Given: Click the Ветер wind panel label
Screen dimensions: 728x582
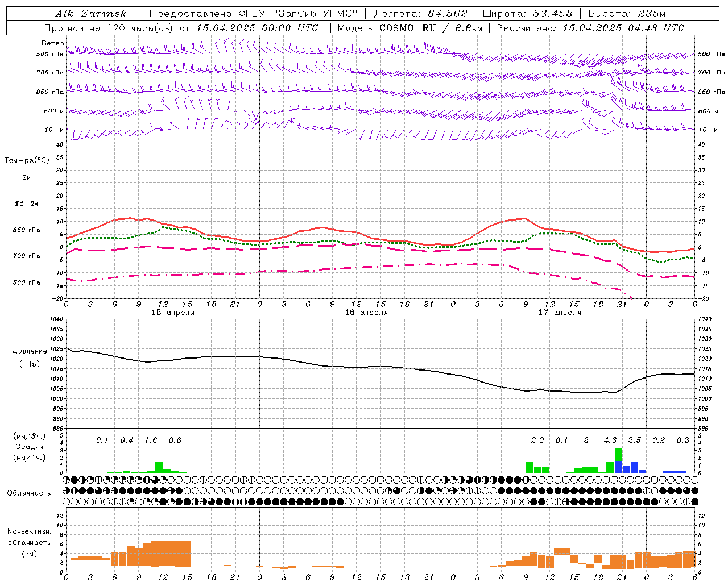Looking at the screenshot, I should pos(52,43).
